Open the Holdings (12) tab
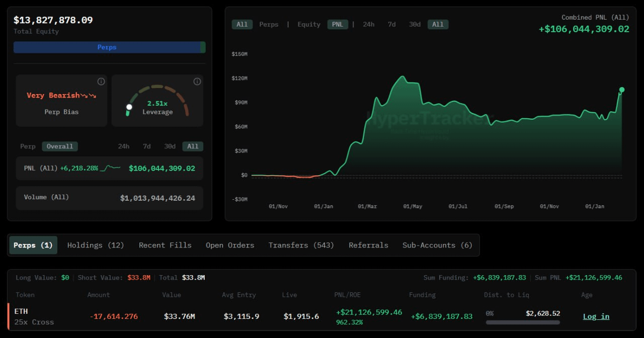 pyautogui.click(x=96, y=245)
